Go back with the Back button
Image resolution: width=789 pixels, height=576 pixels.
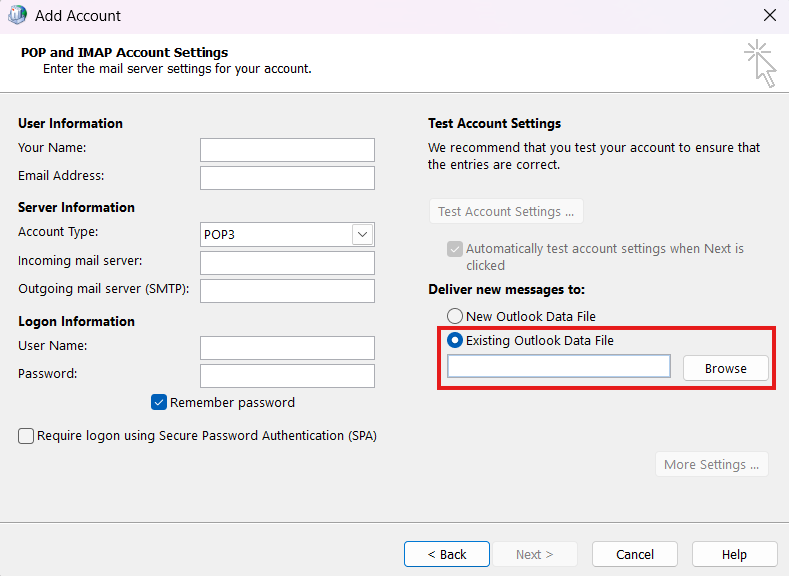click(x=447, y=554)
